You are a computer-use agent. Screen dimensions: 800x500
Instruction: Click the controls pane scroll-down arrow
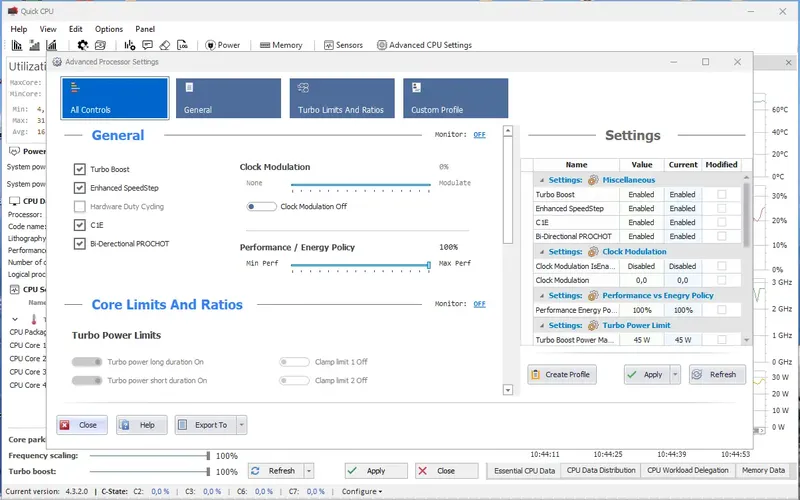[508, 390]
